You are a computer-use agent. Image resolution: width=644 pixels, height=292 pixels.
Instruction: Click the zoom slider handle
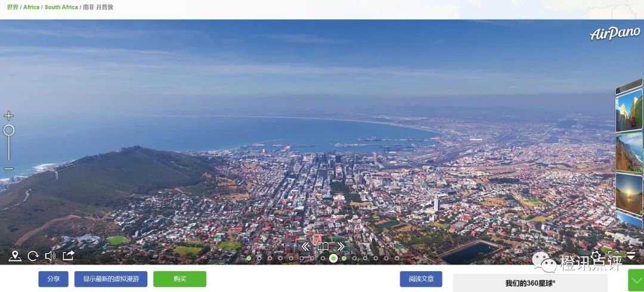(8, 130)
